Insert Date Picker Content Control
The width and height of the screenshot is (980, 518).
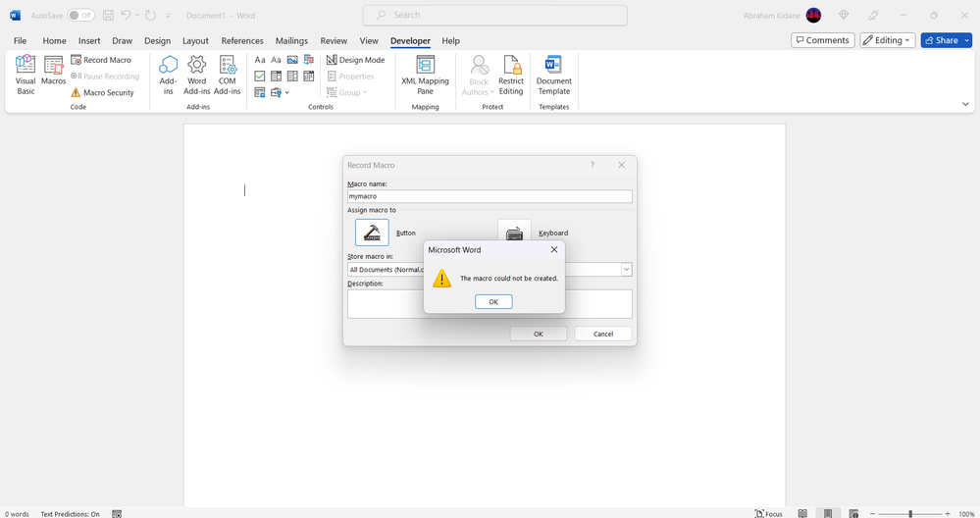pyautogui.click(x=309, y=77)
